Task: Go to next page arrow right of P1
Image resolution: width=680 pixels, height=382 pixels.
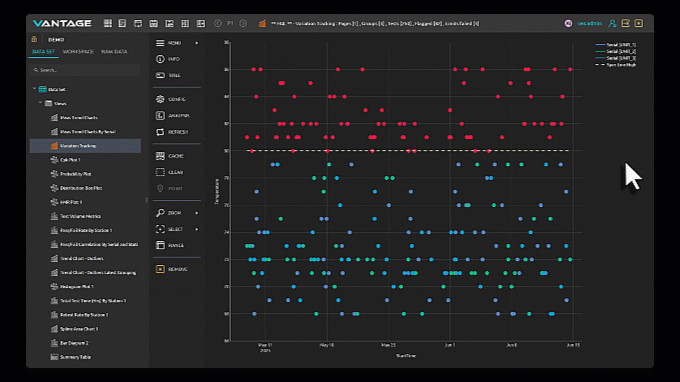Action: [x=243, y=23]
